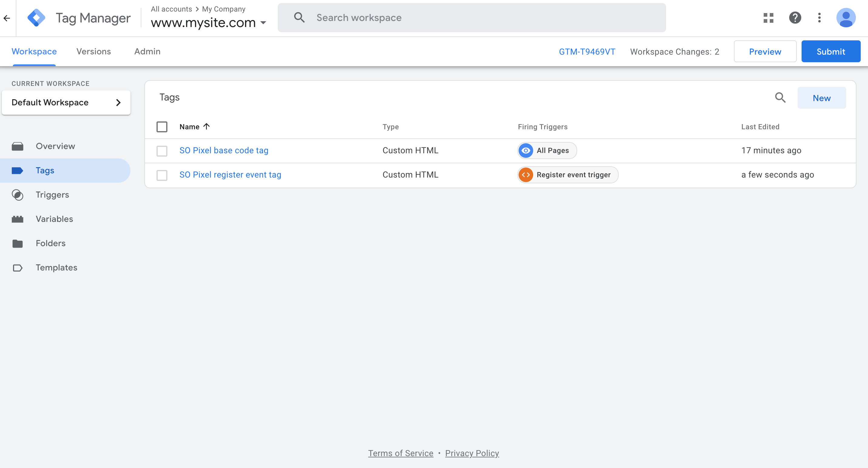
Task: Check the SO Pixel register event tag checkbox
Action: click(x=162, y=175)
